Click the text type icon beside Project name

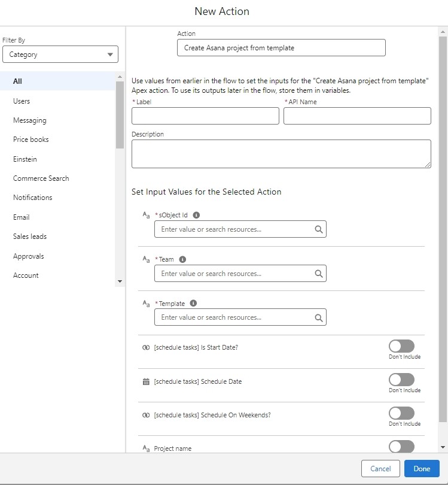coord(146,448)
